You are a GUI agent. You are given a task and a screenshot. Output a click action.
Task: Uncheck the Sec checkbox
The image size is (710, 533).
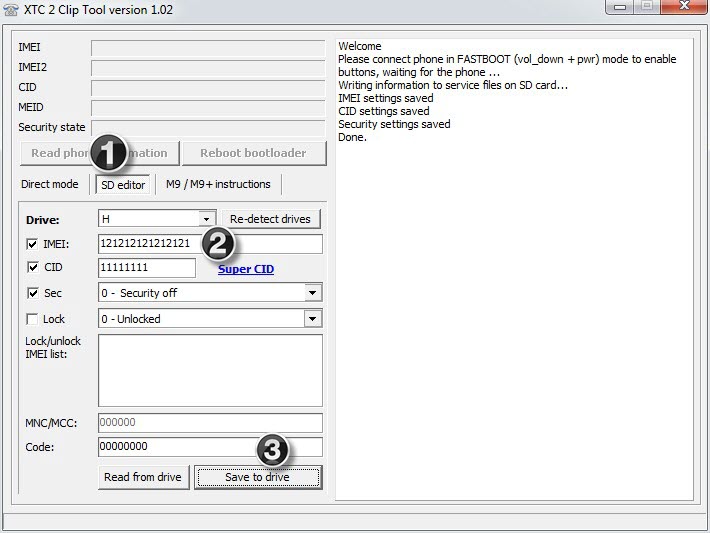33,293
